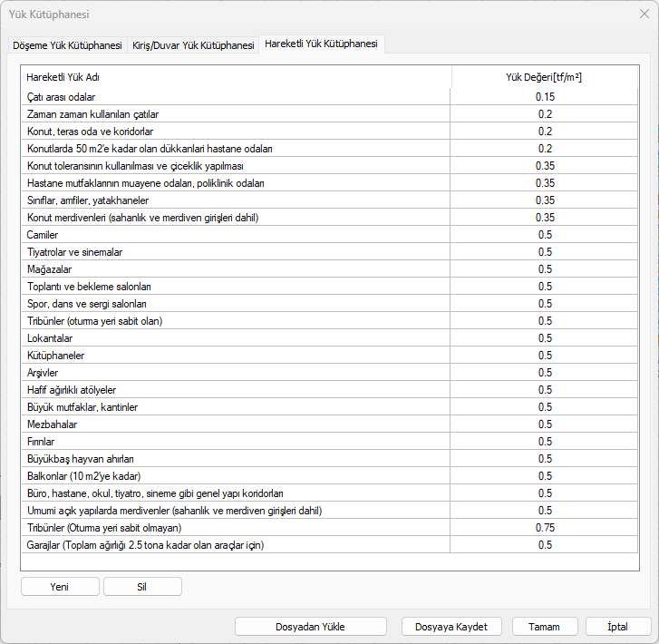Open Kiriş/Duvar Yük Kütüphanesi tab
This screenshot has width=659, height=644.
click(193, 45)
